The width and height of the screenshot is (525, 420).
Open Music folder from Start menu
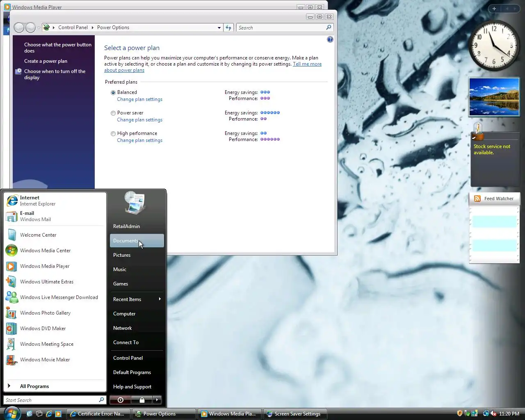point(137,269)
